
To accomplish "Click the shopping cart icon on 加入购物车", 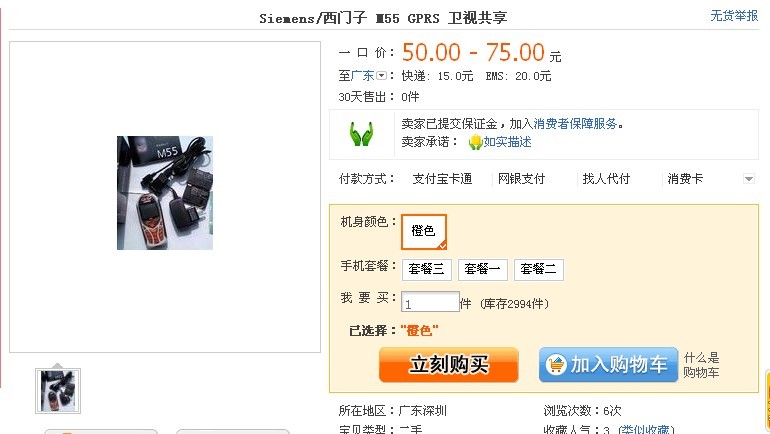I will pos(556,365).
